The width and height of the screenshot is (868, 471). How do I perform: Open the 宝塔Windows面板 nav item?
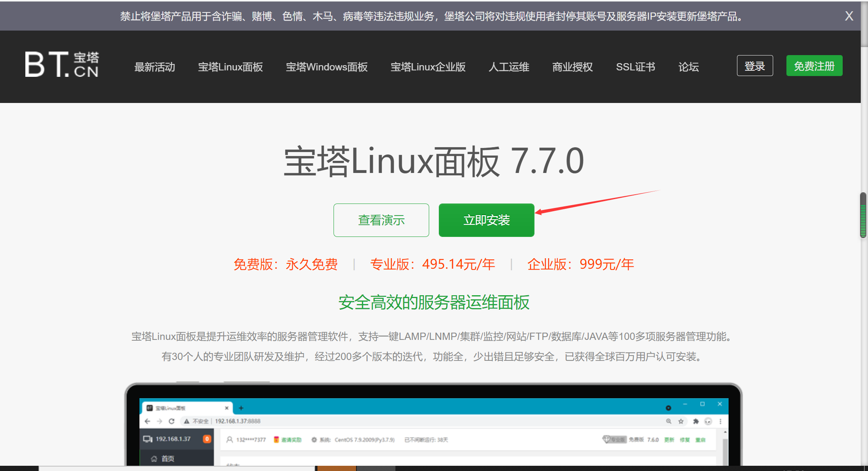(327, 67)
